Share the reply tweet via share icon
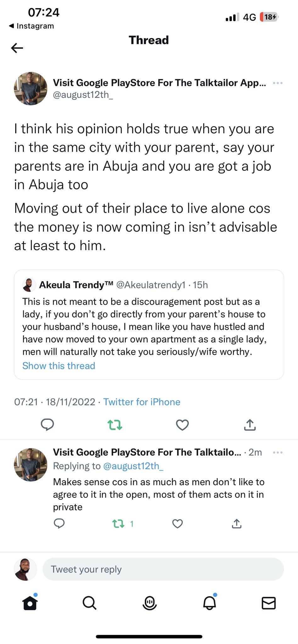The image size is (298, 644). (237, 524)
